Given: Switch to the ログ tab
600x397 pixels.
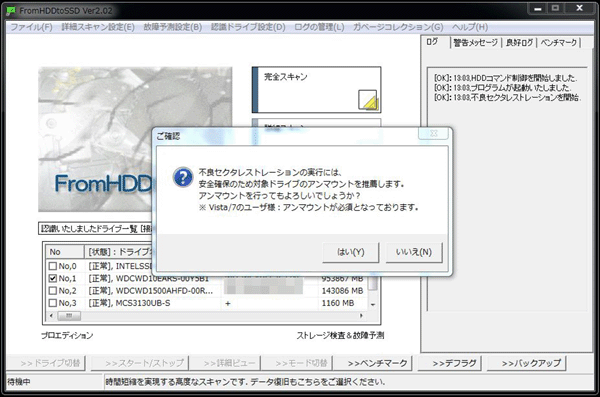Looking at the screenshot, I should [432, 42].
